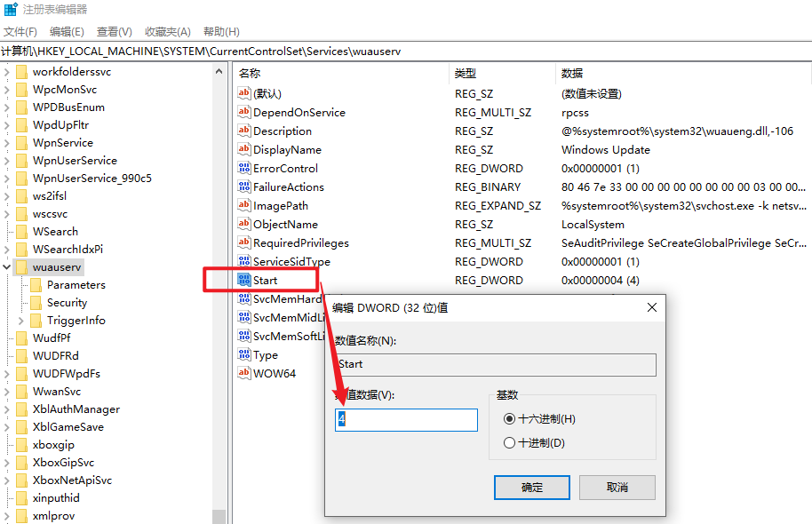The image size is (812, 524).
Task: Click the FailureActions binary icon
Action: tap(244, 187)
